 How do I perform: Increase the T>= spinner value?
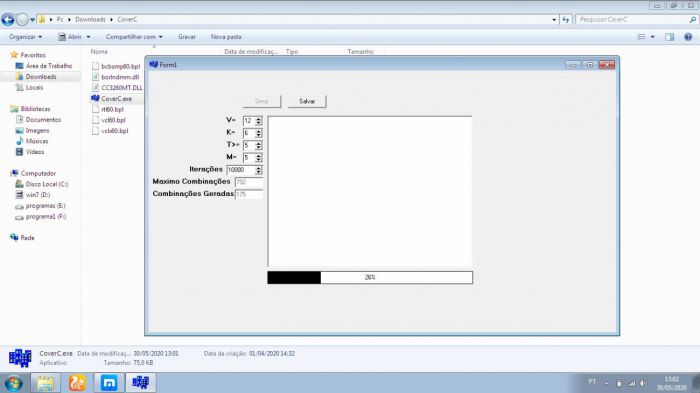pyautogui.click(x=258, y=143)
